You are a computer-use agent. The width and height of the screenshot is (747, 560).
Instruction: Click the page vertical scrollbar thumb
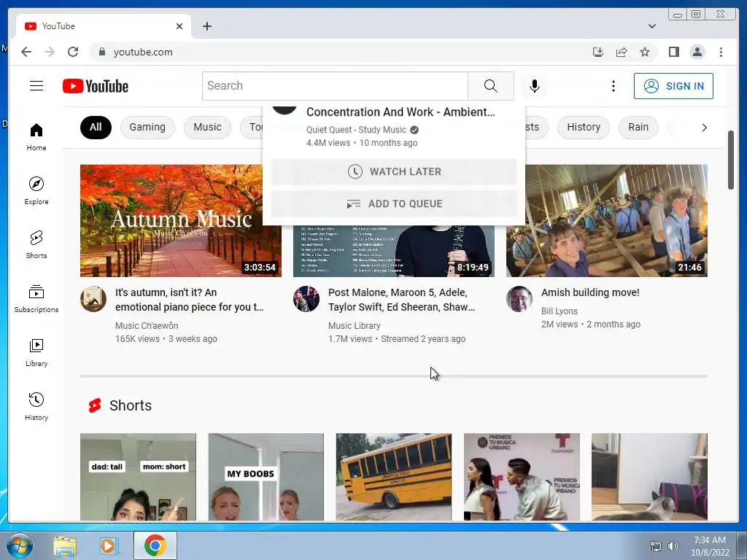point(731,160)
